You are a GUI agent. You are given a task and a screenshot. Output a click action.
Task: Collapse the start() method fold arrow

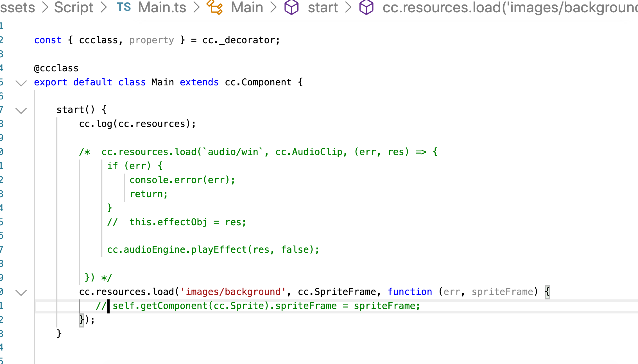(x=21, y=110)
